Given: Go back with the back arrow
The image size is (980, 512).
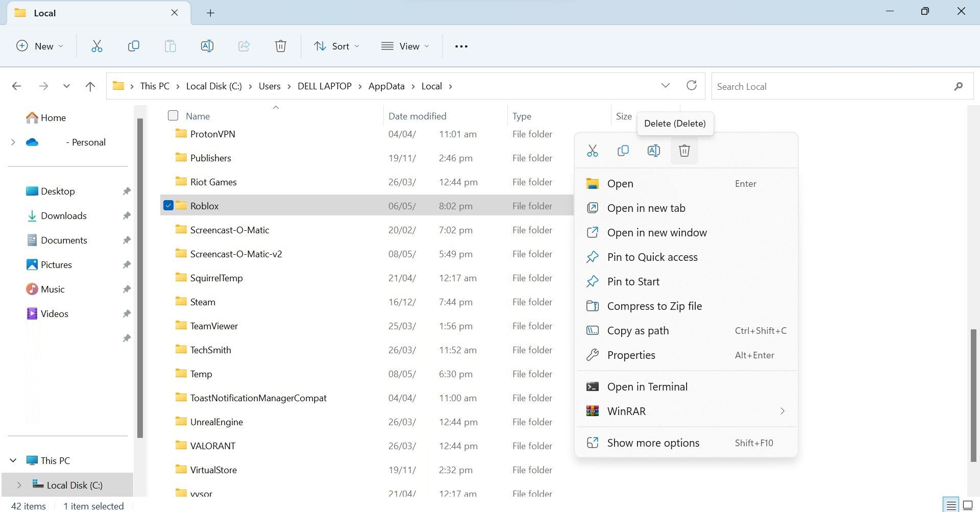Looking at the screenshot, I should point(16,86).
